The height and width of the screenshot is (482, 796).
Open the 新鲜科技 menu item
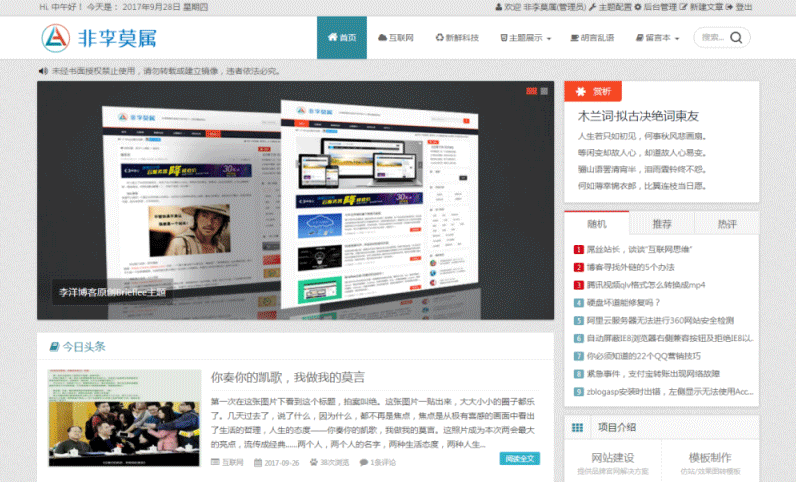pyautogui.click(x=457, y=38)
